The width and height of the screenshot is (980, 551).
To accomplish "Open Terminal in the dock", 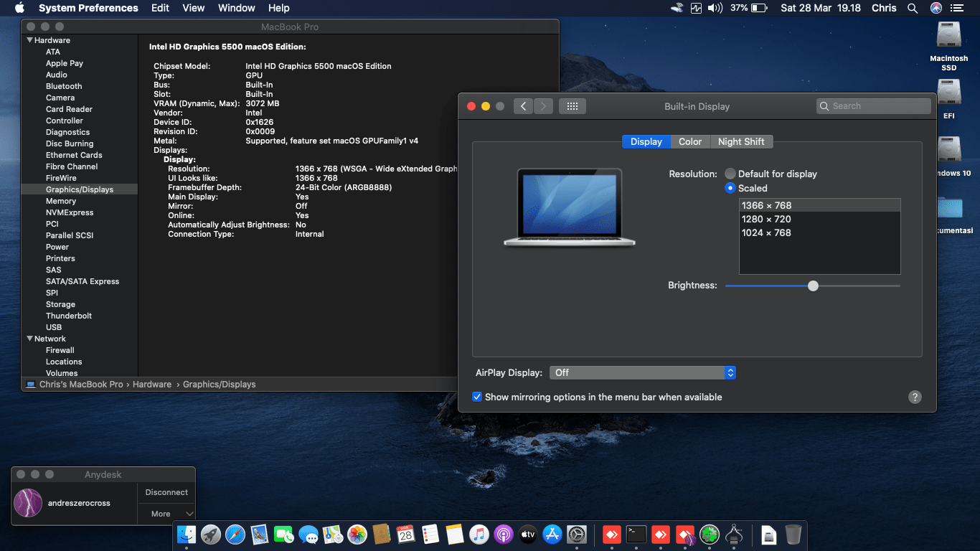I will click(x=636, y=534).
